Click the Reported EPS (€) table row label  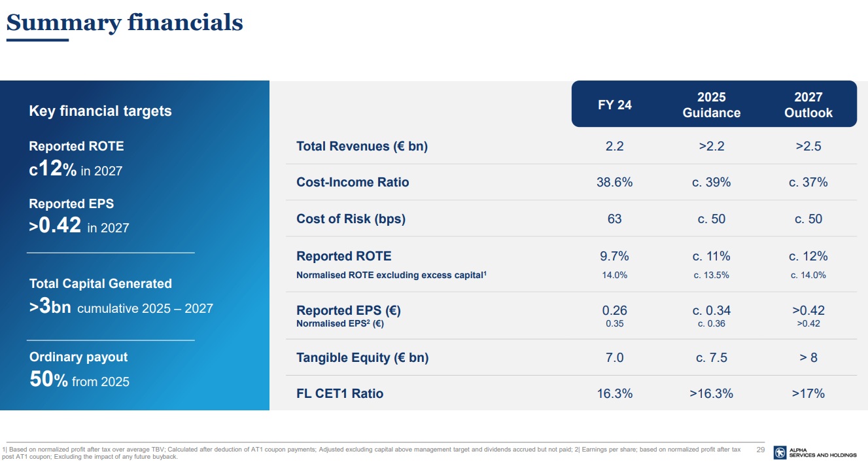coord(348,310)
